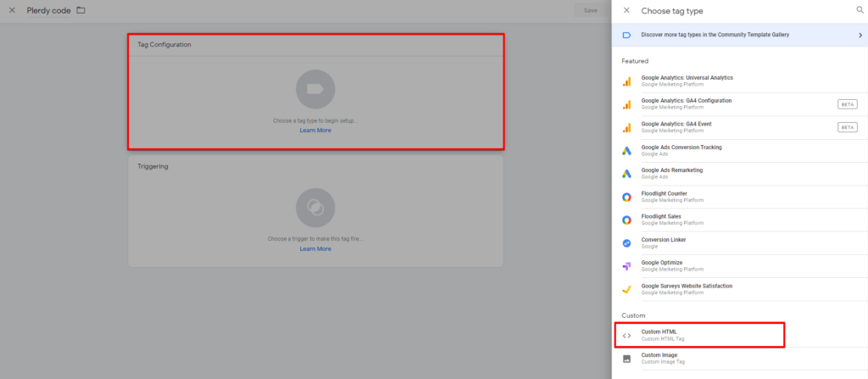Click the Tag Configuration heading

point(164,44)
